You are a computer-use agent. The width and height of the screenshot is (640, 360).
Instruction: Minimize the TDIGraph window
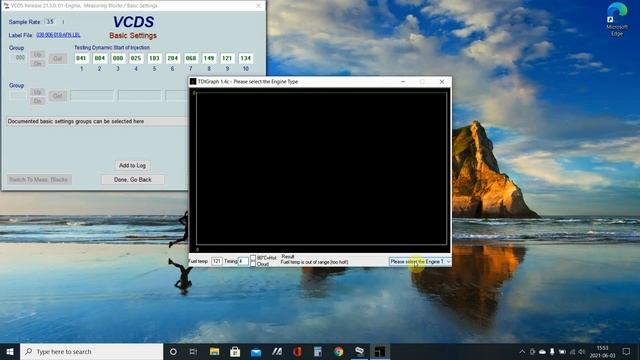point(403,82)
